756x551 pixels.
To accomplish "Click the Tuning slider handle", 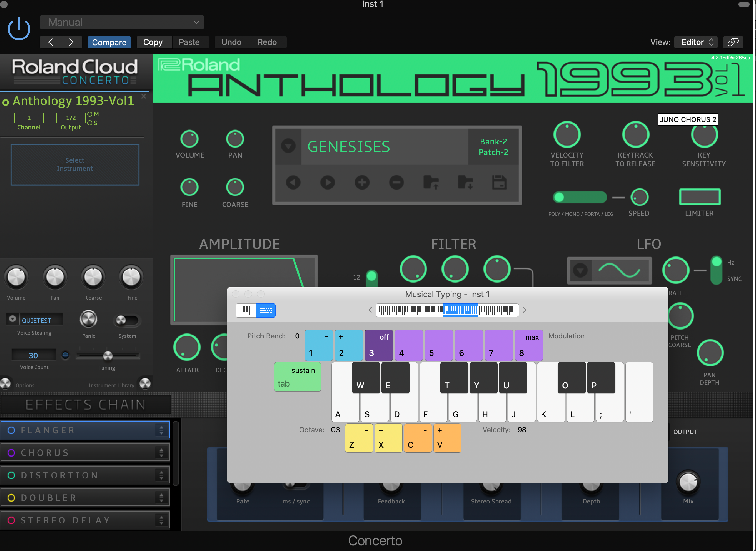I will click(108, 356).
